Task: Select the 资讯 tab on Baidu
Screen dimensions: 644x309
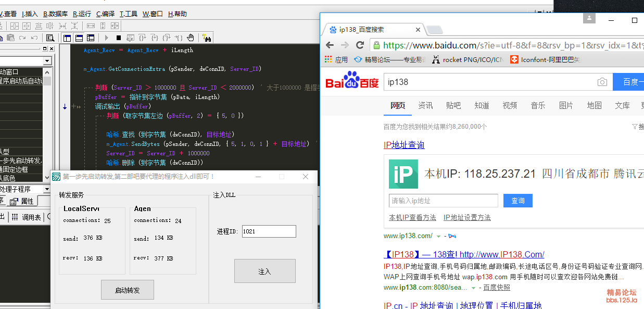Action: [x=425, y=105]
